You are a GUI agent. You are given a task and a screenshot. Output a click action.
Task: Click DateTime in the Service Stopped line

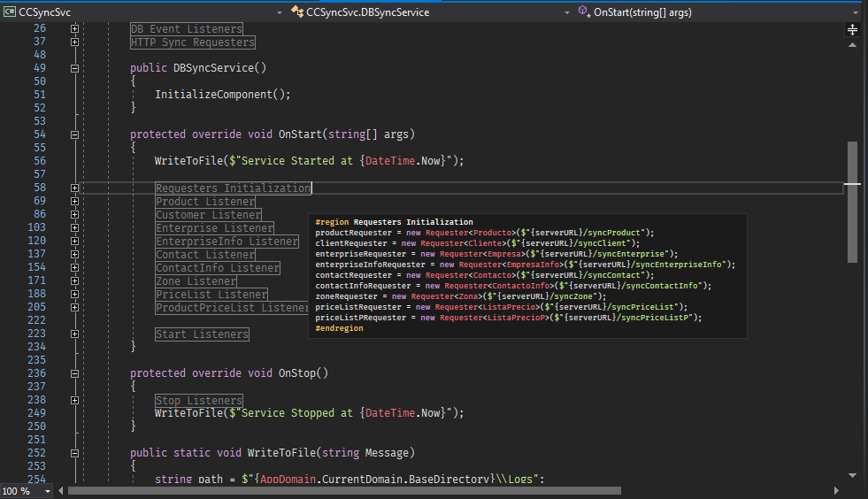[x=389, y=413]
